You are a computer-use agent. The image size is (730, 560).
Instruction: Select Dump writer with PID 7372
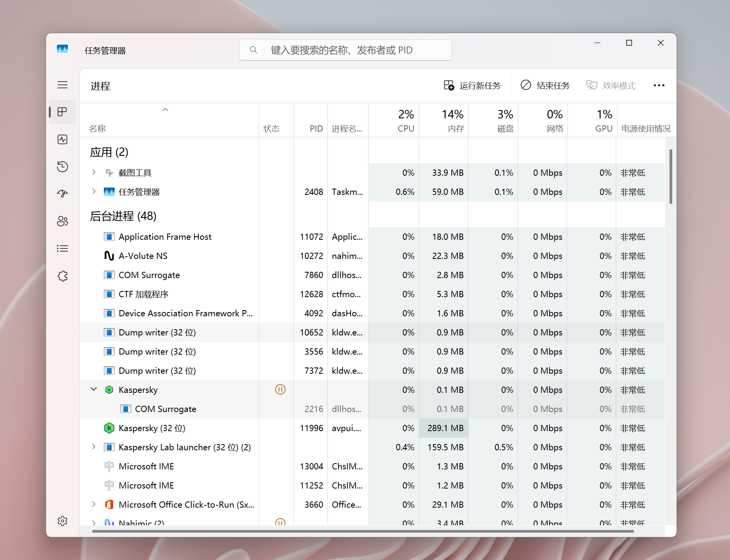pos(372,371)
